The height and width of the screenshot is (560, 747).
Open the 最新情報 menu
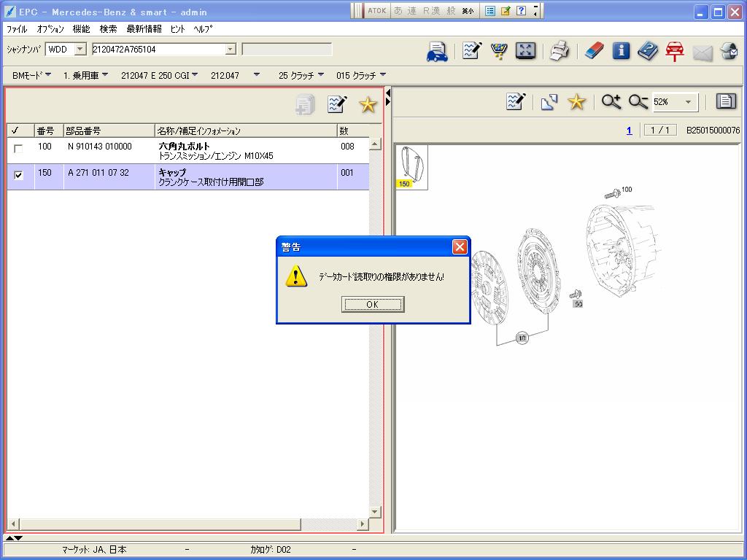click(x=144, y=29)
